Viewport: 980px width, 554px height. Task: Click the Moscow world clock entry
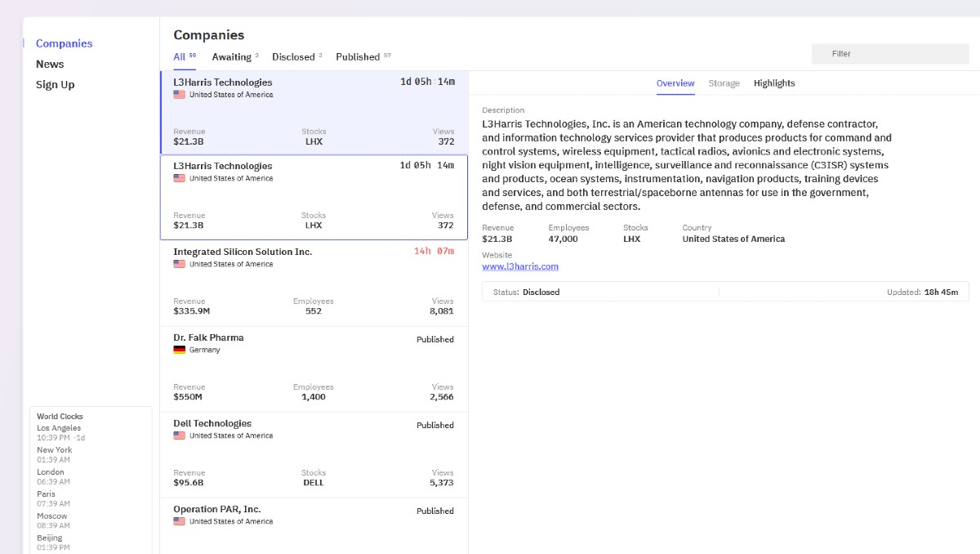pos(53,521)
